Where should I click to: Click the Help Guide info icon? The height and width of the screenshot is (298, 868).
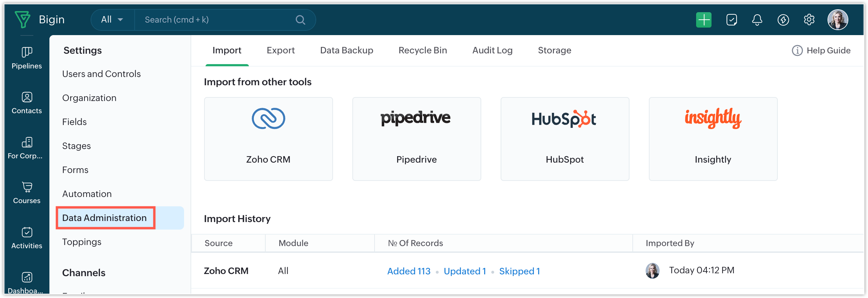pyautogui.click(x=797, y=51)
